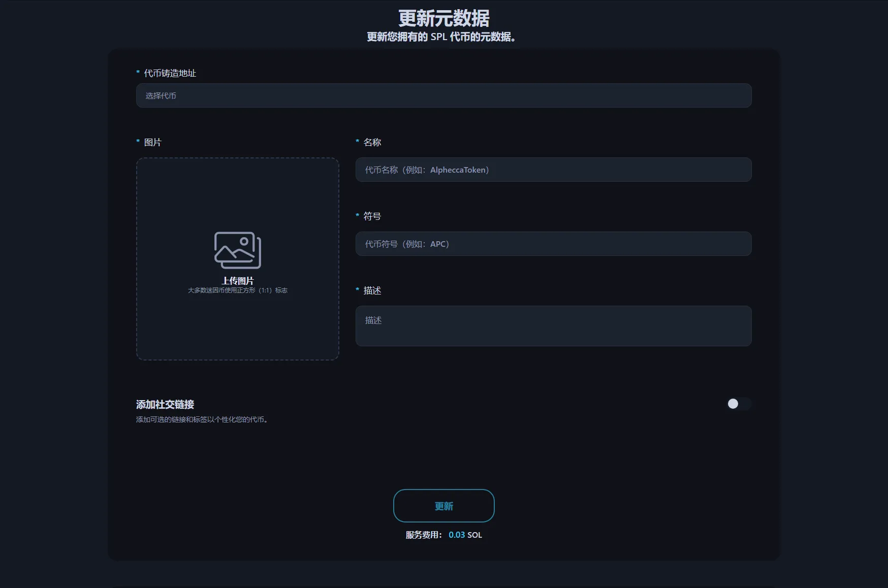Click the 0.03 service fee amount
The width and height of the screenshot is (888, 588).
pos(456,535)
